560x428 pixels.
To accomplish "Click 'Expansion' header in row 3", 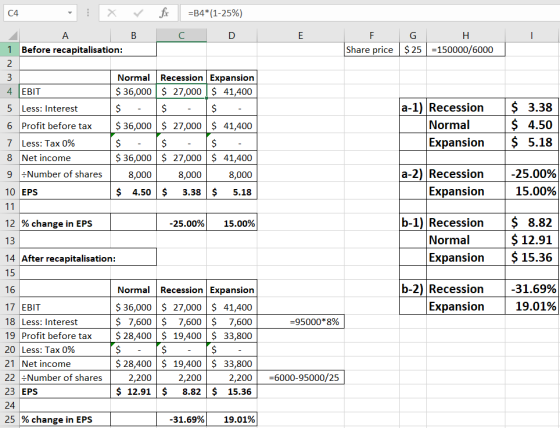I will click(x=232, y=78).
